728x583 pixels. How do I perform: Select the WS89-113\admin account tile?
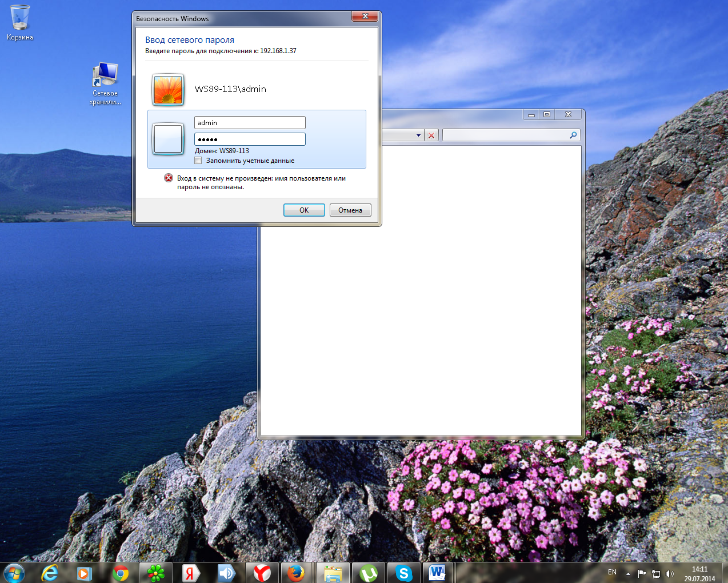[x=257, y=89]
